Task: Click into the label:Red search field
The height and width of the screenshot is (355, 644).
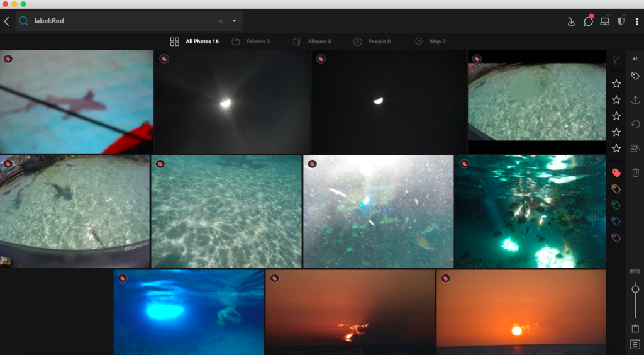Action: click(x=129, y=21)
